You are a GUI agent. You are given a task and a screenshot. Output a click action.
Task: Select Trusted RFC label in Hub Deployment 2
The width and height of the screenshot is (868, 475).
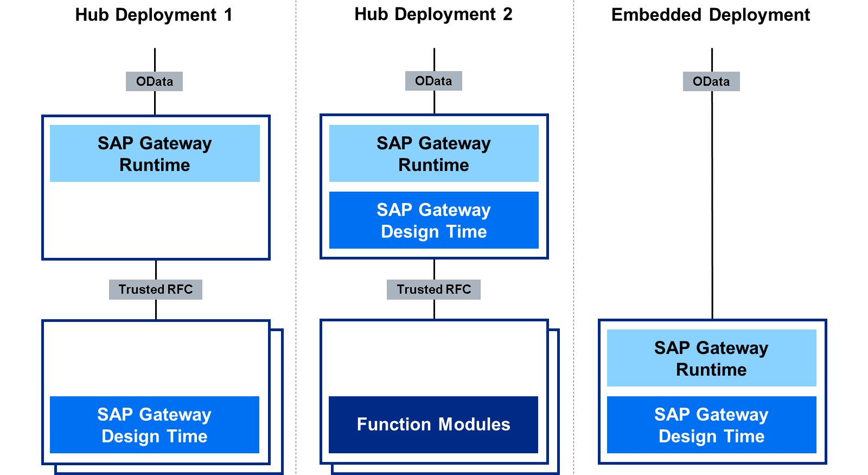(434, 289)
